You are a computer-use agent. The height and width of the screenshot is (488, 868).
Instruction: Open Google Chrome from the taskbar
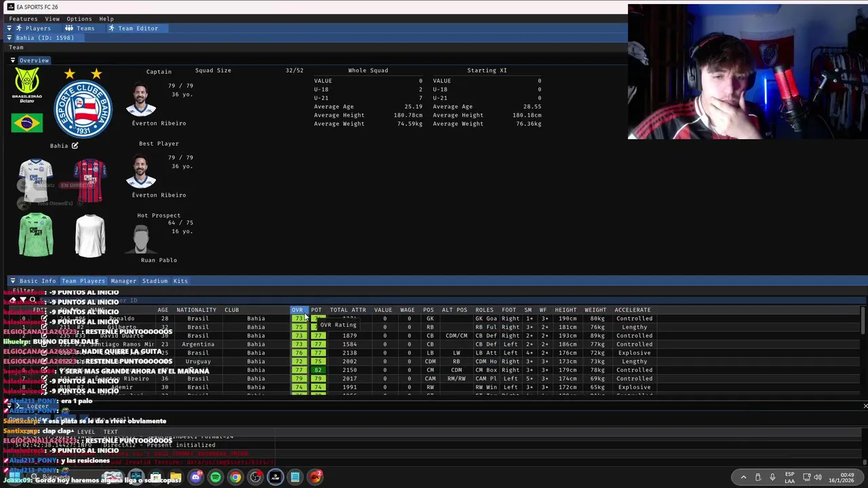(x=235, y=477)
